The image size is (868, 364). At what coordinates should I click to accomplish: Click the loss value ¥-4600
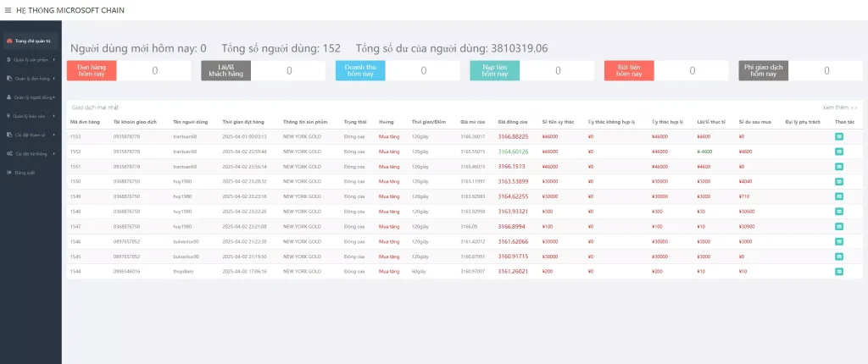[x=704, y=152]
